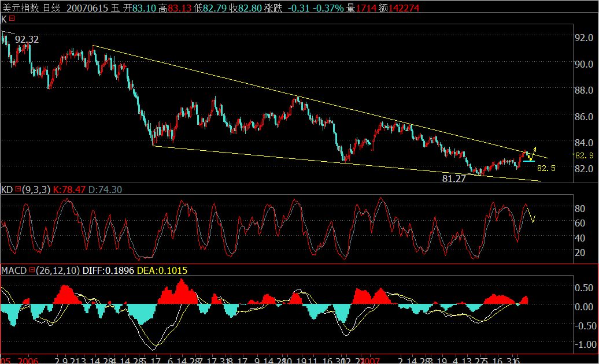The width and height of the screenshot is (599, 364).
Task: Click the red 2007 year label on time axis
Action: 370,361
